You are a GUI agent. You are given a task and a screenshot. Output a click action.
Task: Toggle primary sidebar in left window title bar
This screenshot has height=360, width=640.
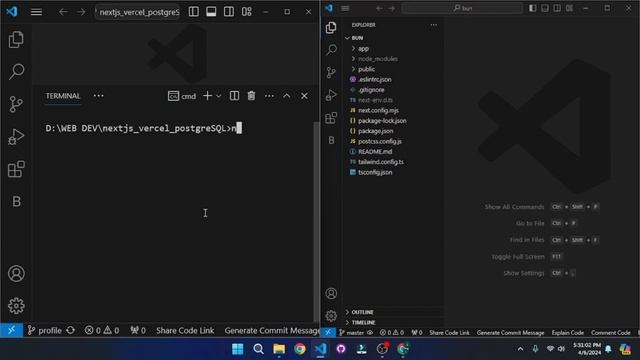click(x=193, y=12)
